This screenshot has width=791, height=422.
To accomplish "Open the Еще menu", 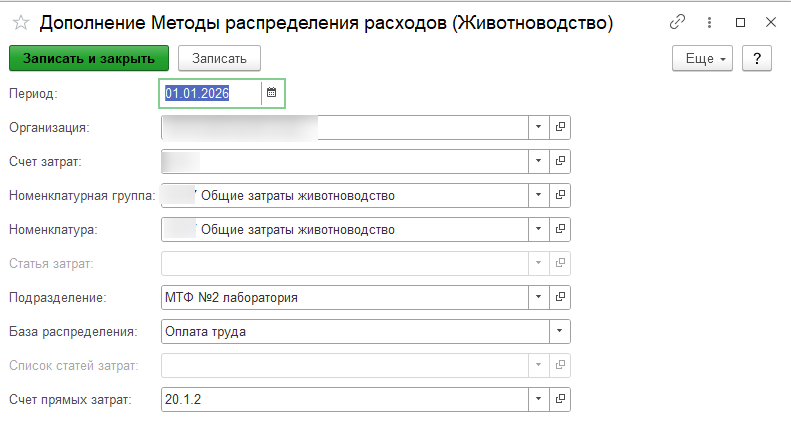I will (702, 58).
